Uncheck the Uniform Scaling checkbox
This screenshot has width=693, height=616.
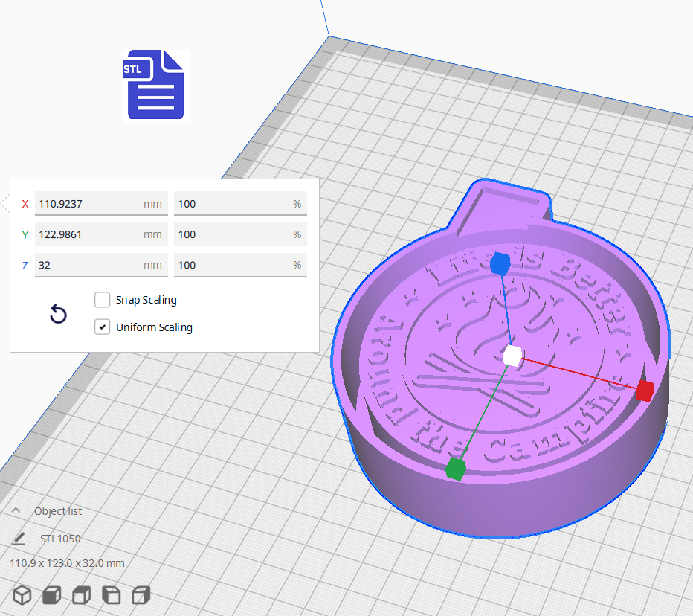(102, 327)
